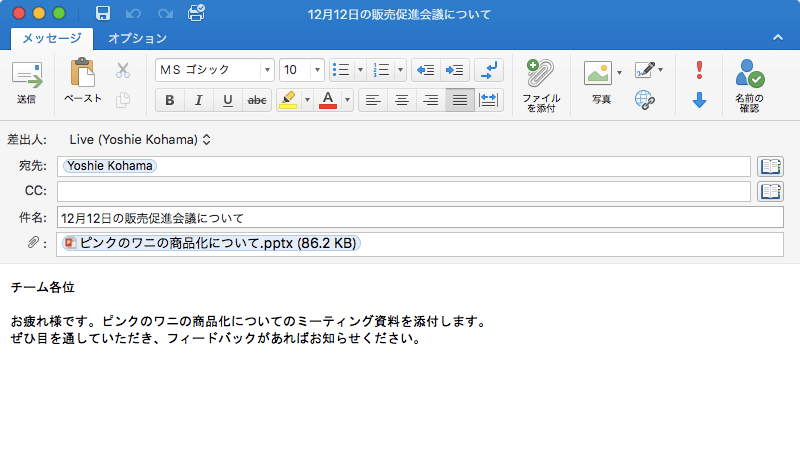This screenshot has width=800, height=450.
Task: Align text right
Action: [x=431, y=100]
